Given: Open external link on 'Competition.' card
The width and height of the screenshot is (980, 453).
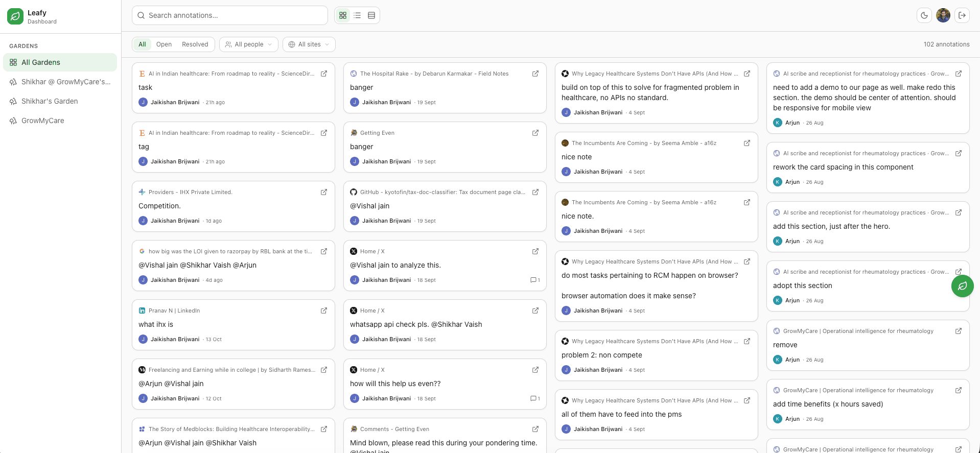Looking at the screenshot, I should click(x=324, y=192).
